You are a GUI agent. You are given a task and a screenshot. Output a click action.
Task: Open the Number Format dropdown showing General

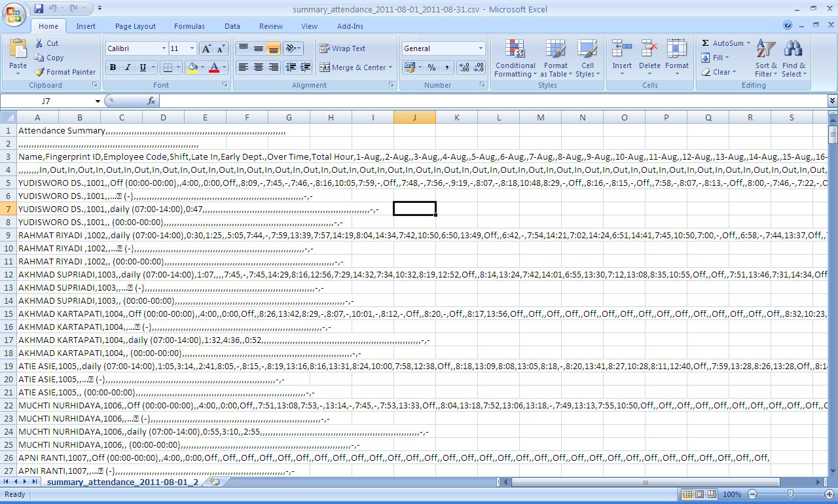(x=443, y=48)
